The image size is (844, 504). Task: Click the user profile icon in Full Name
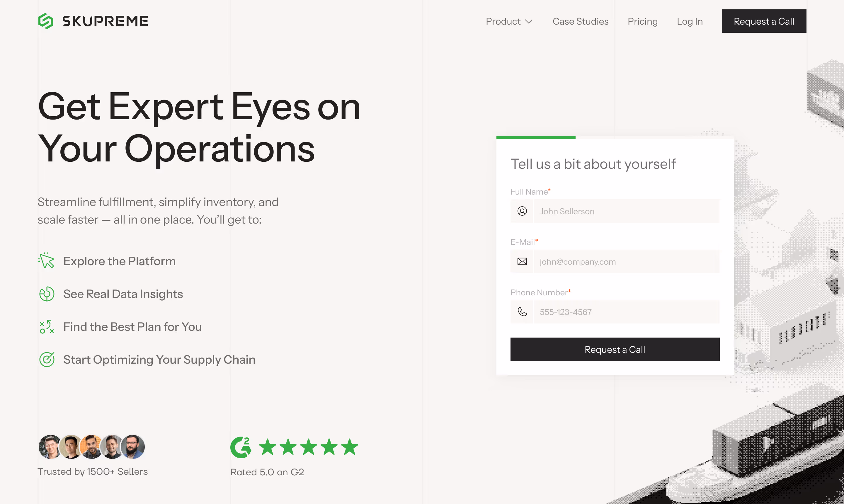click(522, 211)
